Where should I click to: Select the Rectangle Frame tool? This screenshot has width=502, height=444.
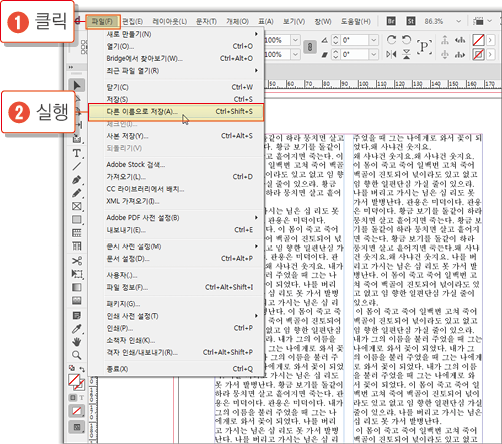tap(77, 206)
